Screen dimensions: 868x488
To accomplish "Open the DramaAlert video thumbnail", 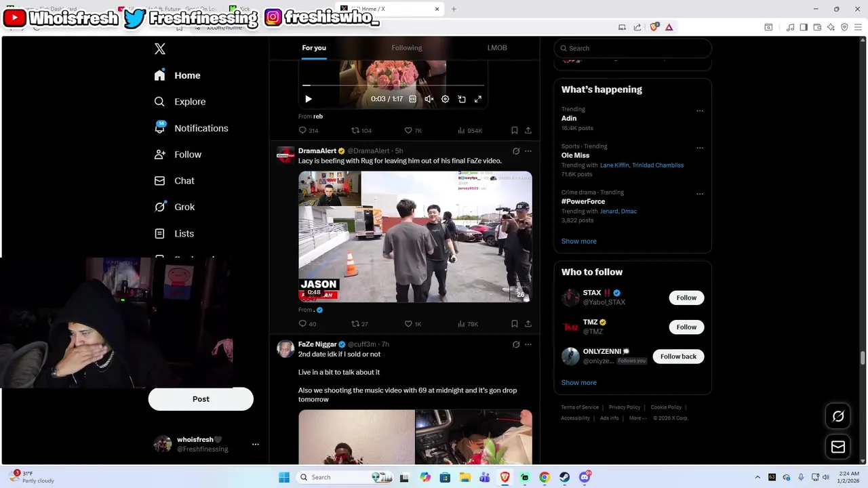I will click(415, 237).
